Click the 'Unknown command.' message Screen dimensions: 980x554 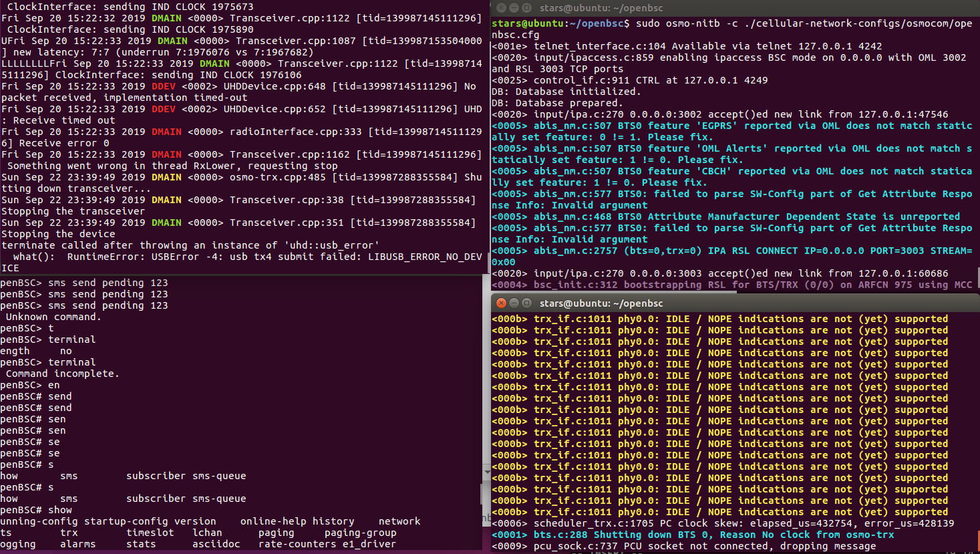[x=53, y=317]
